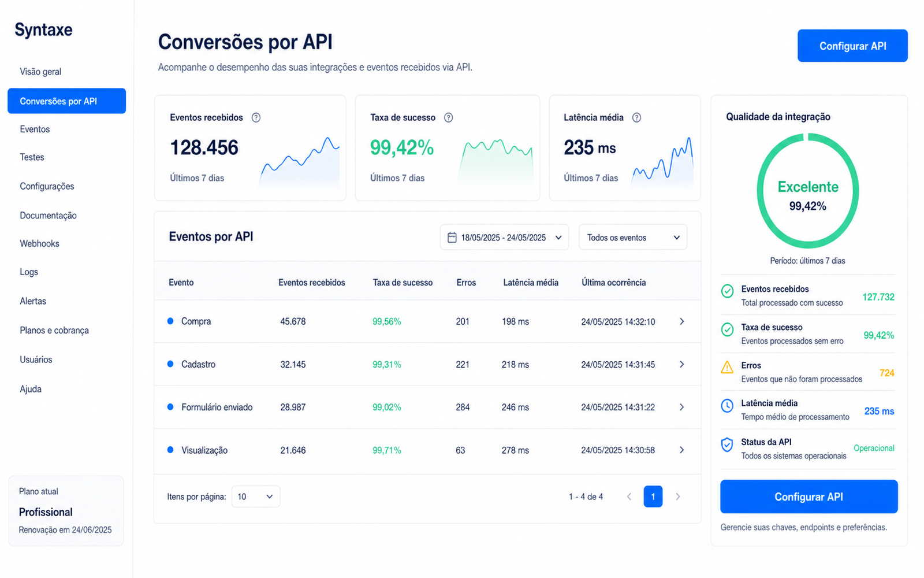This screenshot has width=924, height=578.
Task: Click help icon next to Taxa de sucesso
Action: click(x=448, y=117)
